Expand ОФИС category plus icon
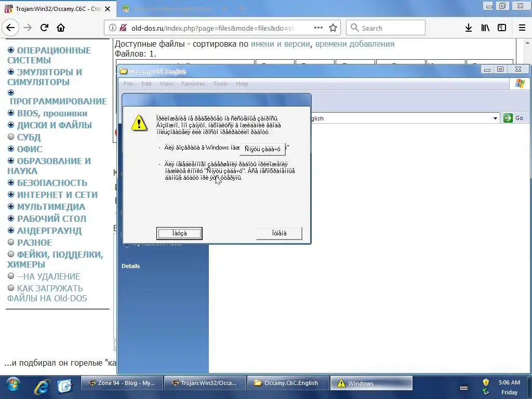The image size is (532, 399). tap(11, 149)
